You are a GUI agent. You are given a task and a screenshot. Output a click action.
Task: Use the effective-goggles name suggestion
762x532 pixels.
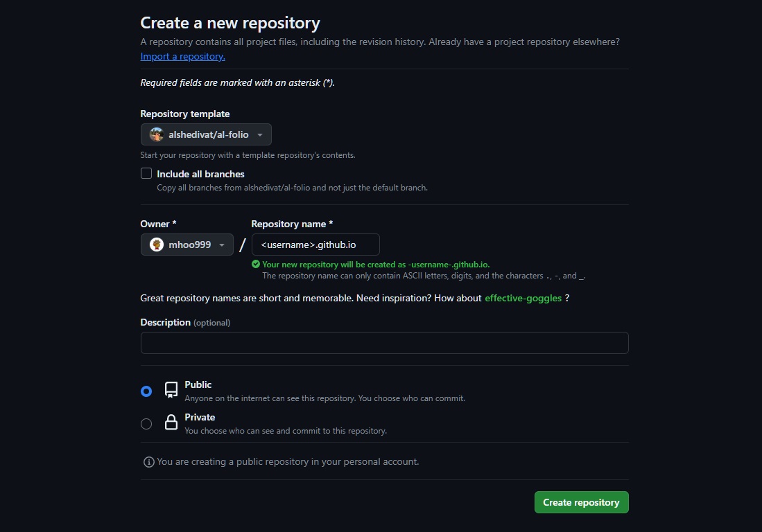(523, 299)
